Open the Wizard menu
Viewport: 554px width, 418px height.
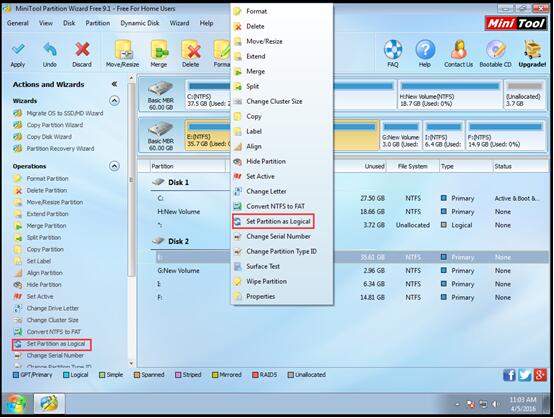click(179, 23)
